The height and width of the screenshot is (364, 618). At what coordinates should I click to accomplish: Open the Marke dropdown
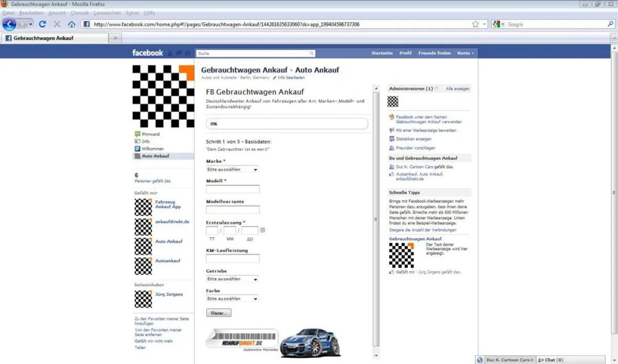[x=232, y=169]
